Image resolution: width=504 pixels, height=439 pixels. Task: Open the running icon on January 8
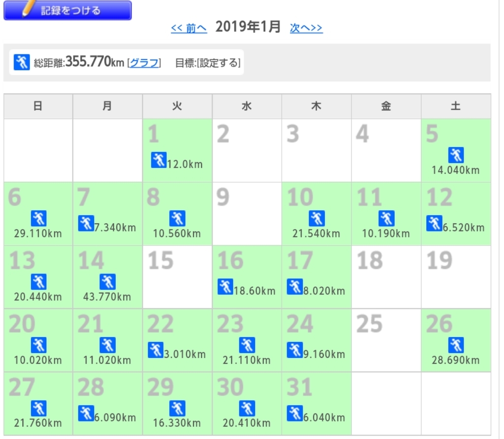point(177,219)
